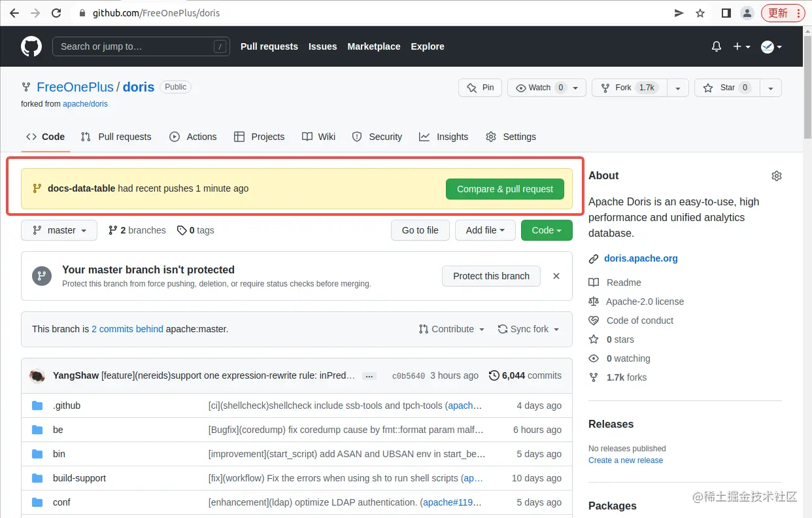
Task: Open the .github folder
Action: tap(67, 406)
